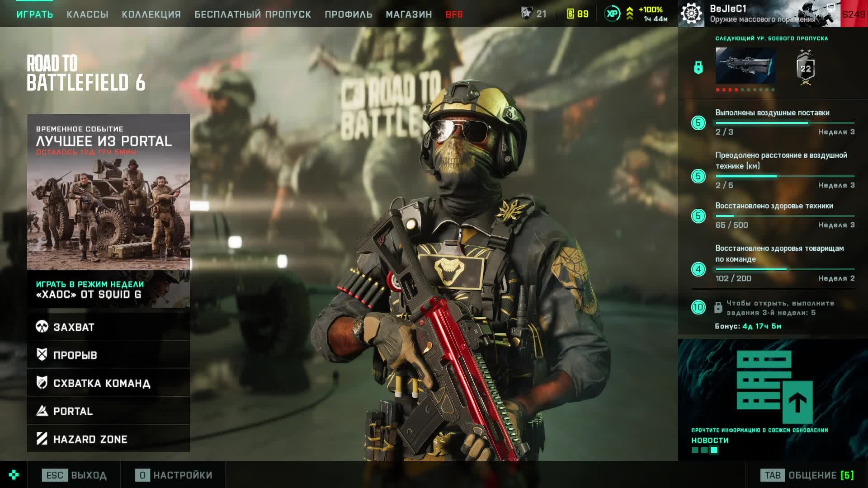Viewport: 868px width, 488px height.
Task: Click the Portal triangle logo icon
Action: click(42, 411)
